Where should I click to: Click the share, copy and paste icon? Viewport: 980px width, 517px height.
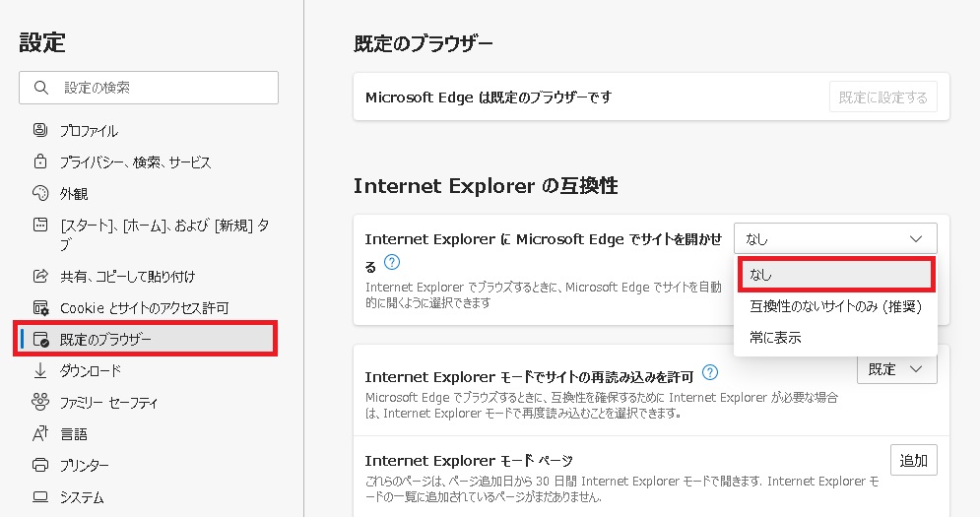coord(40,276)
